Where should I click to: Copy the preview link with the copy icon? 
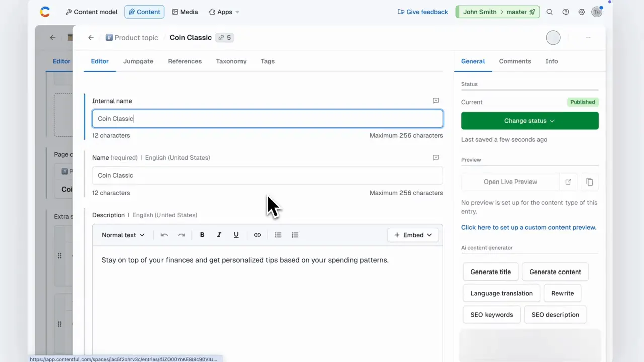click(x=589, y=182)
